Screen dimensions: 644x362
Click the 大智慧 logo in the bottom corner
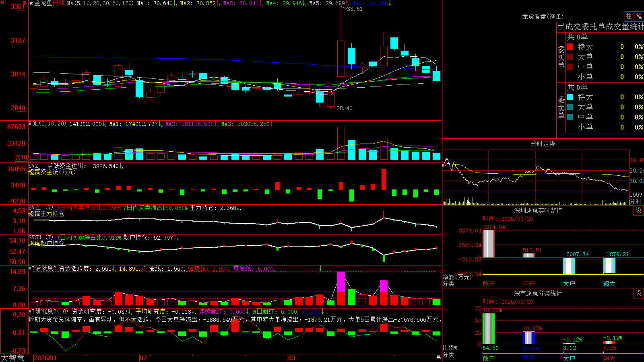coord(12,358)
